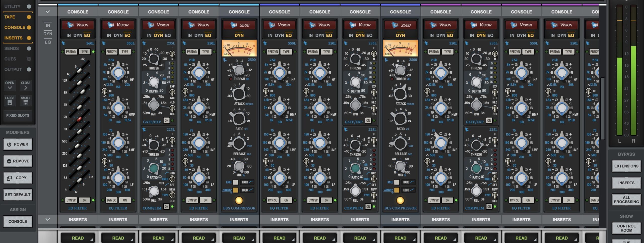
Task: Flip the AT F/S/M attack switch on first 225L
Action: (x=172, y=140)
